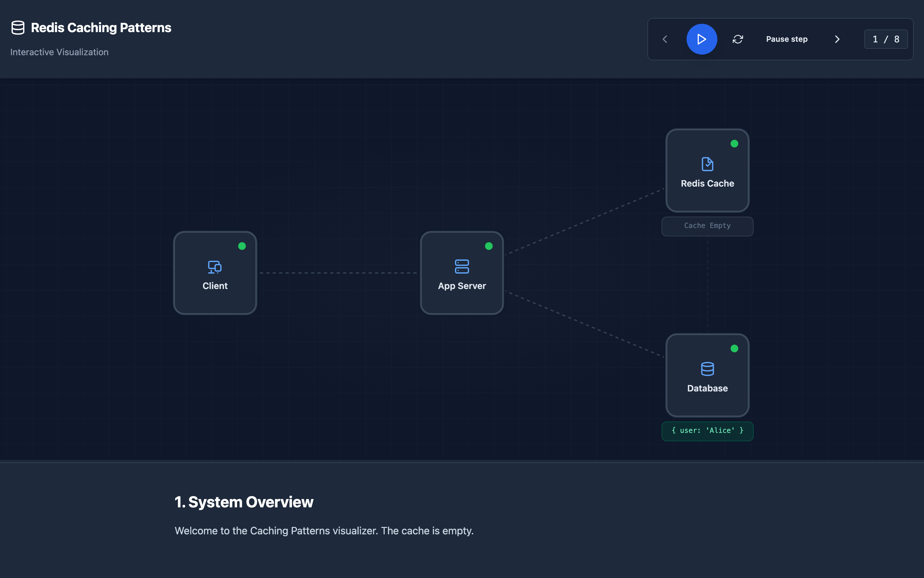Toggle the Pause step option
924x578 pixels.
point(787,39)
